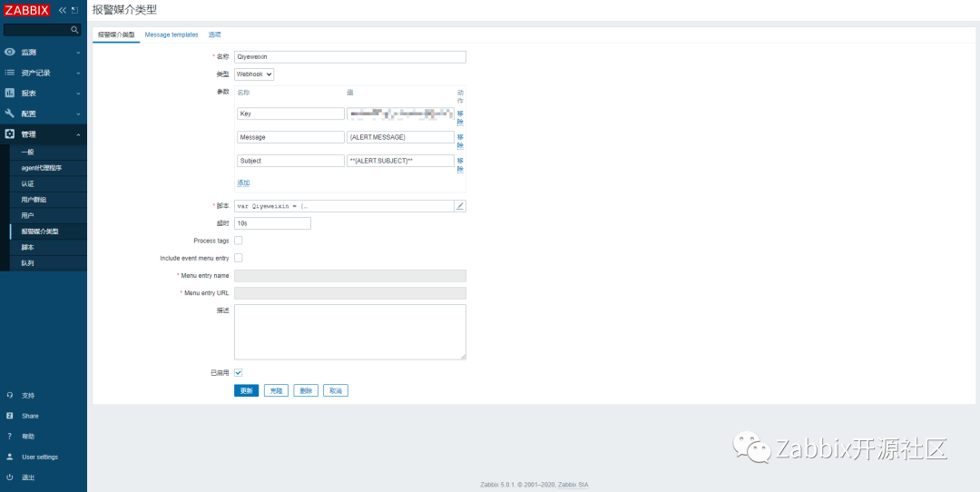Click the Zabbix SIA footer link

click(x=573, y=485)
